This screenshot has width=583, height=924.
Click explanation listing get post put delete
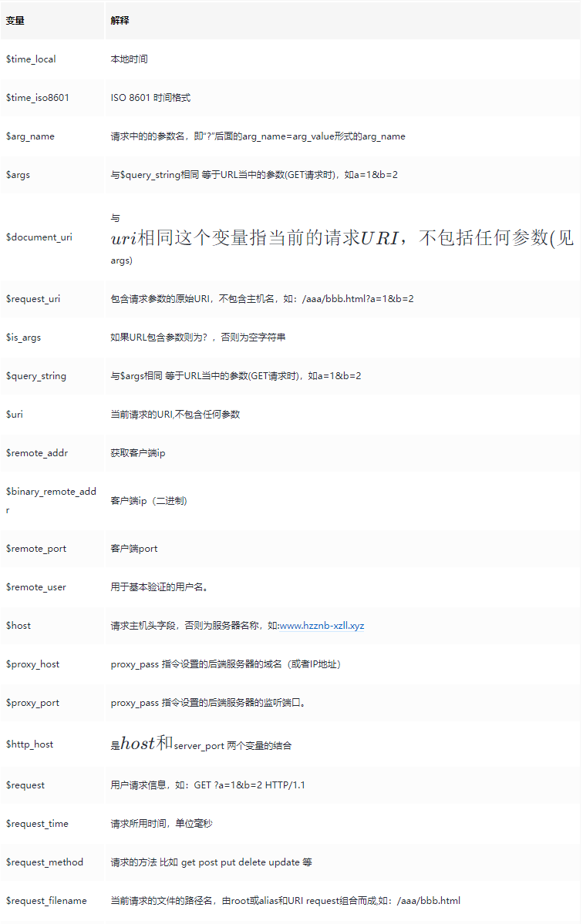(x=211, y=862)
